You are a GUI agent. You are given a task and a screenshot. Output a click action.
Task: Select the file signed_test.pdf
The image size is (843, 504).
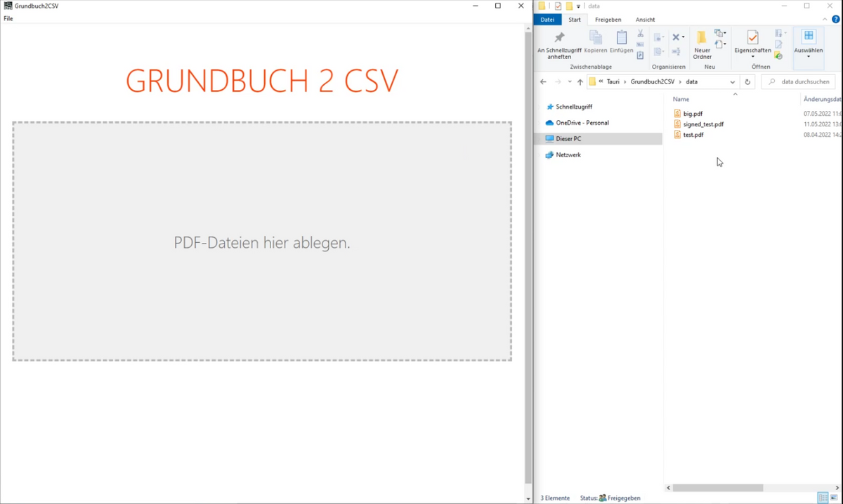pyautogui.click(x=703, y=124)
